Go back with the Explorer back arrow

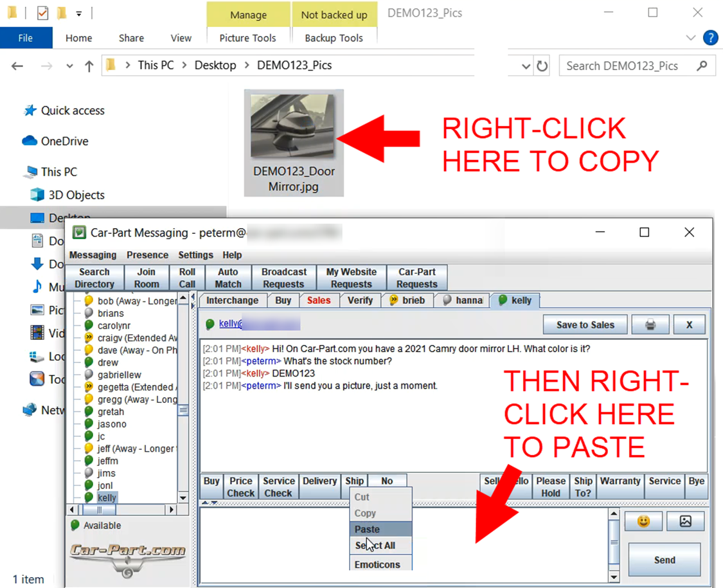17,66
